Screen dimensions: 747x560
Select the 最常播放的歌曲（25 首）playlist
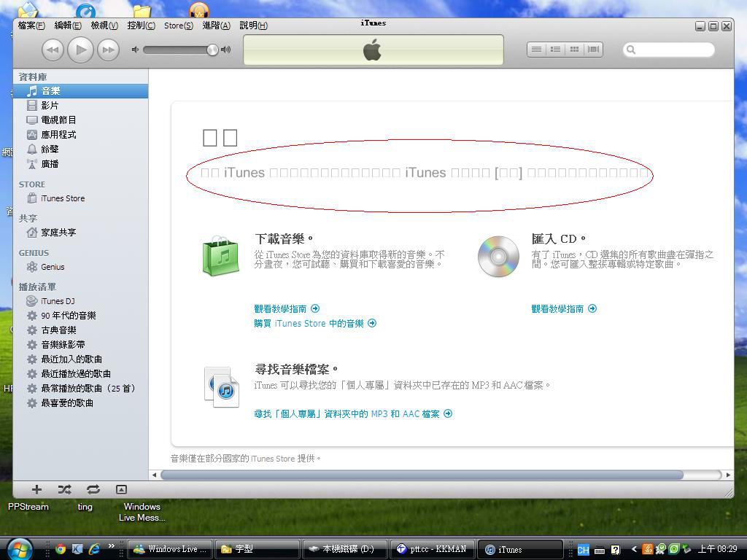pos(80,389)
